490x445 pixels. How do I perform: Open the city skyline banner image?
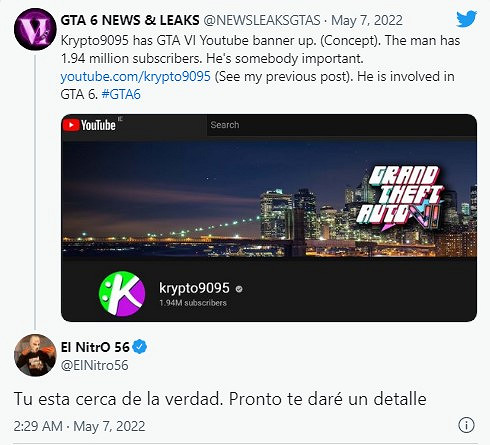(x=269, y=199)
